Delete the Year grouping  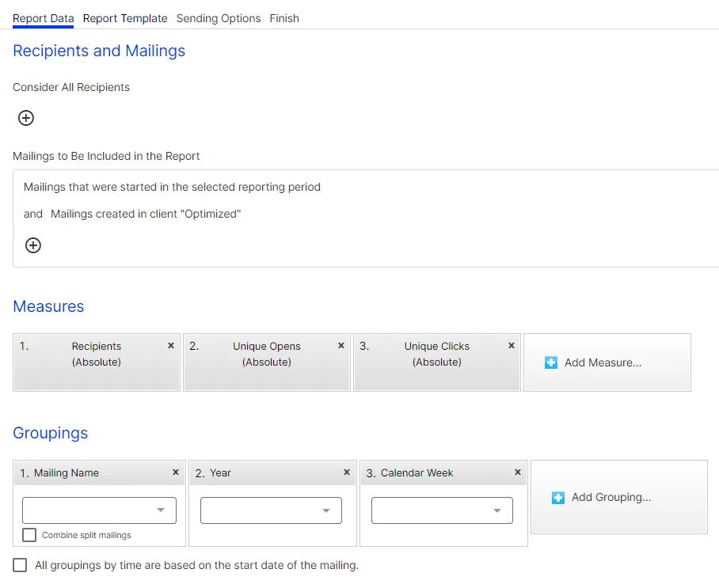[x=347, y=472]
